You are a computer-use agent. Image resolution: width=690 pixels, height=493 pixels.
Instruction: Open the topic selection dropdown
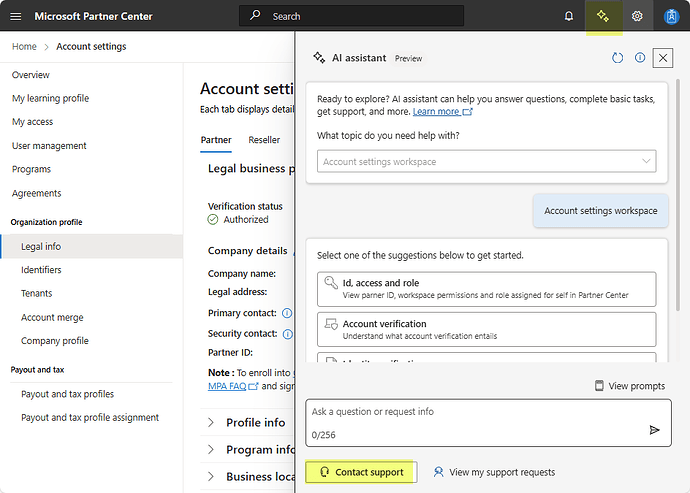pyautogui.click(x=487, y=161)
